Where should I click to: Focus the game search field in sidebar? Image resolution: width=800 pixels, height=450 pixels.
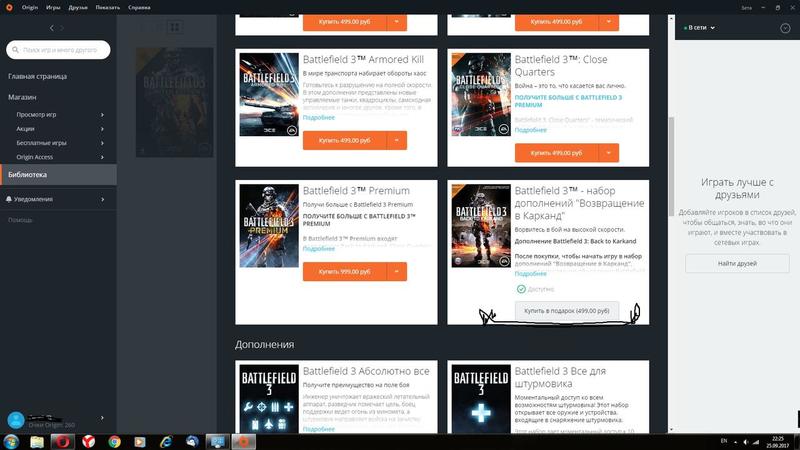pyautogui.click(x=58, y=49)
